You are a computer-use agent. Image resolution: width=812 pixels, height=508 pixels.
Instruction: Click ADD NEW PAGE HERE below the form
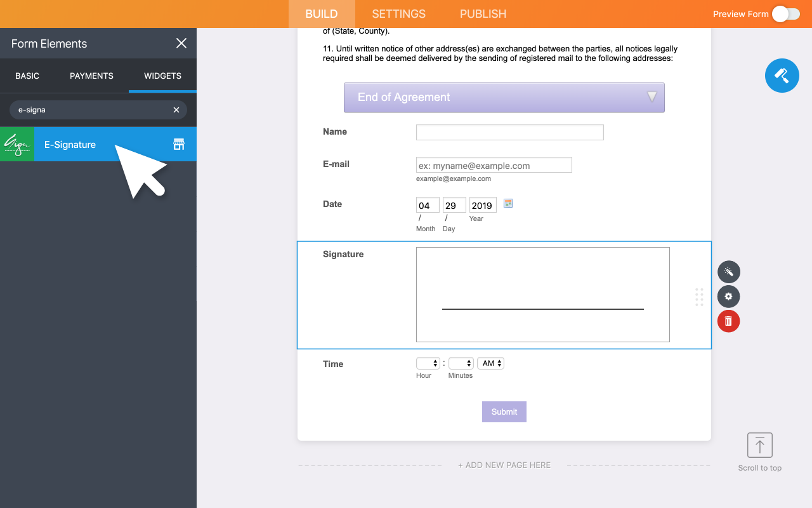tap(504, 465)
